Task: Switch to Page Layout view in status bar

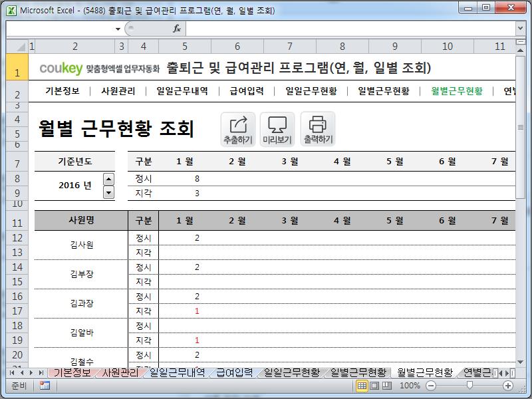Action: (x=374, y=386)
